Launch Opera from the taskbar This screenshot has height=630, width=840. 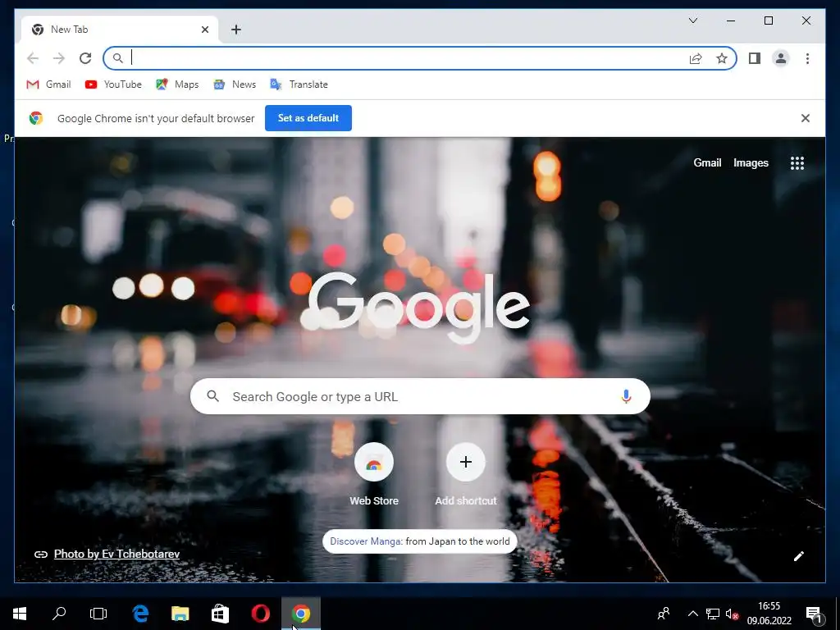260,614
